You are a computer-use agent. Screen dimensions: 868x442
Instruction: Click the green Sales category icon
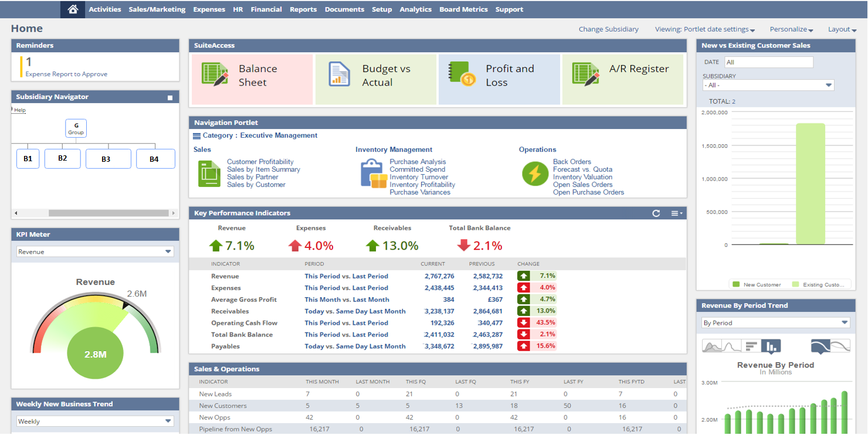pyautogui.click(x=209, y=174)
